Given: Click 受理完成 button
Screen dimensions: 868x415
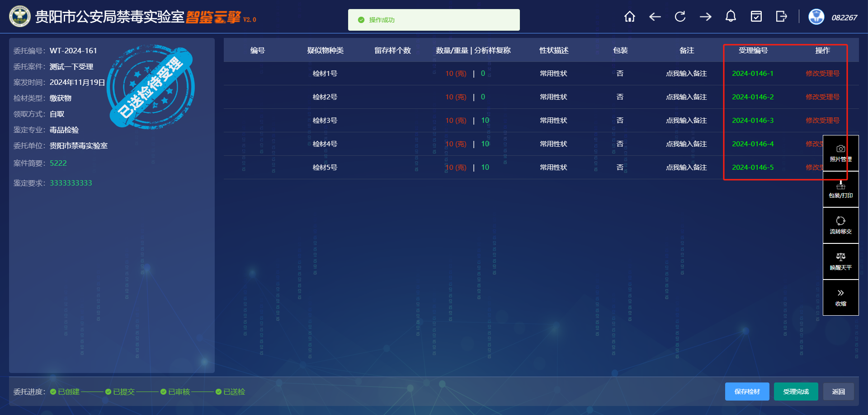Looking at the screenshot, I should coord(796,392).
